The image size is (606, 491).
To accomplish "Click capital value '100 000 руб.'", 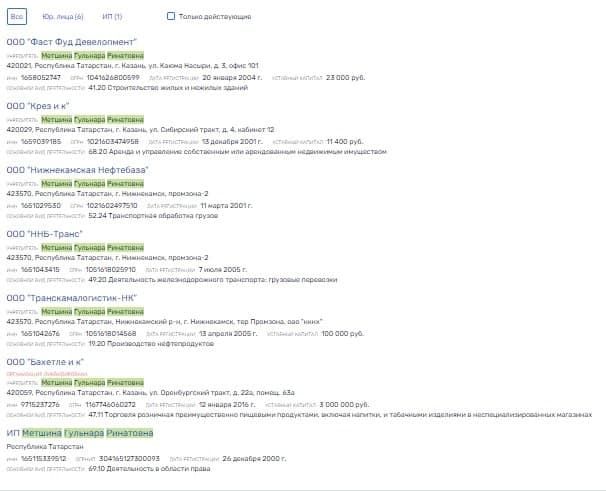I will (x=342, y=334).
